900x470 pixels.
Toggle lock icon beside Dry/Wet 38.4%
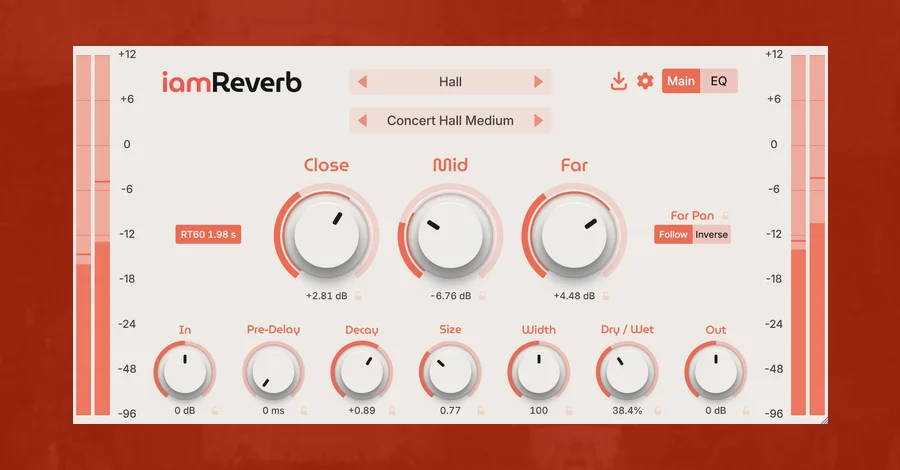(x=658, y=410)
